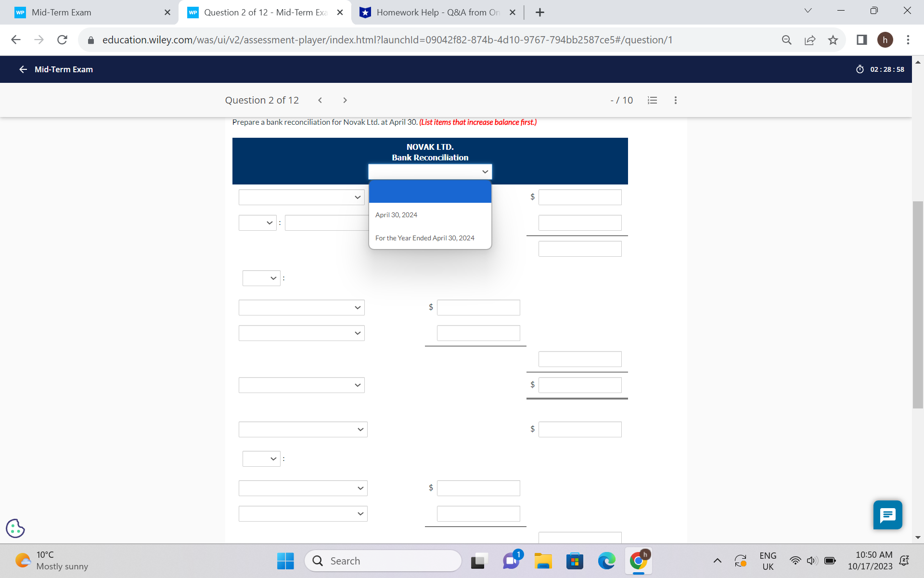Click the next question arrow
Screen dimensions: 924x578
[345, 100]
